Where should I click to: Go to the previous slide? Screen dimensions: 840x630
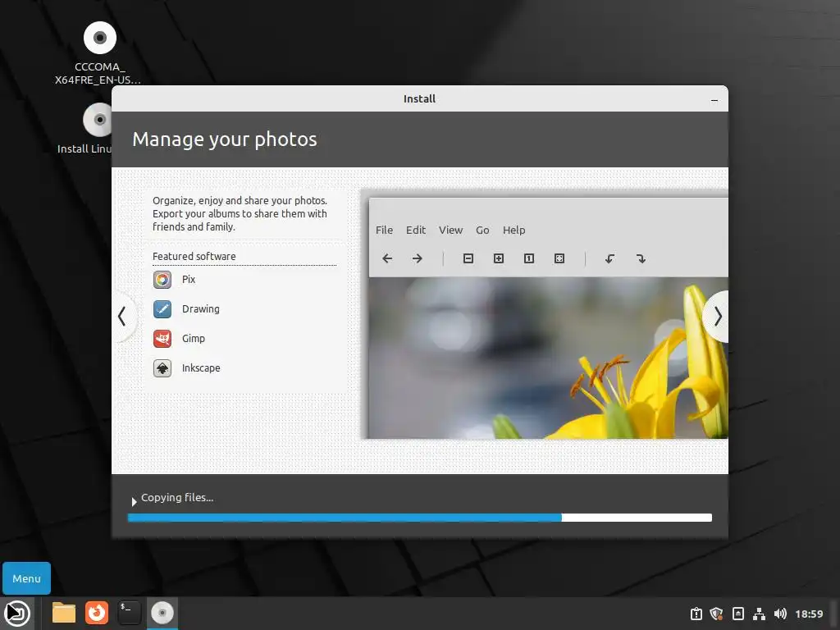tap(123, 316)
